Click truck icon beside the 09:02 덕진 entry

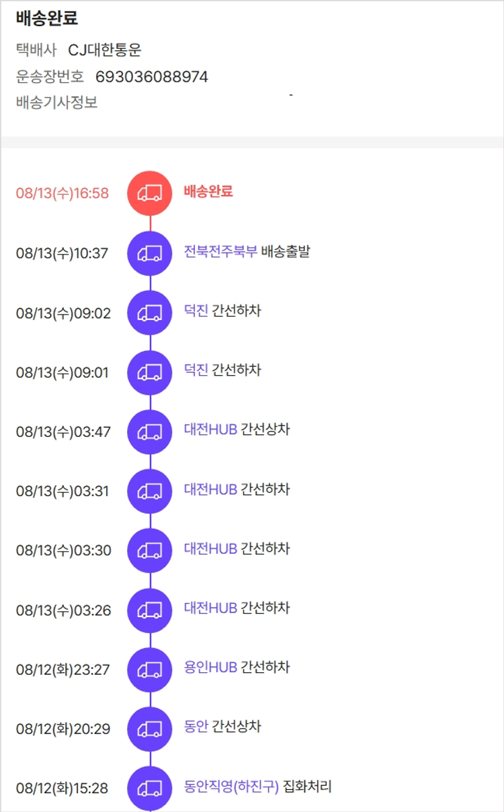(x=149, y=313)
